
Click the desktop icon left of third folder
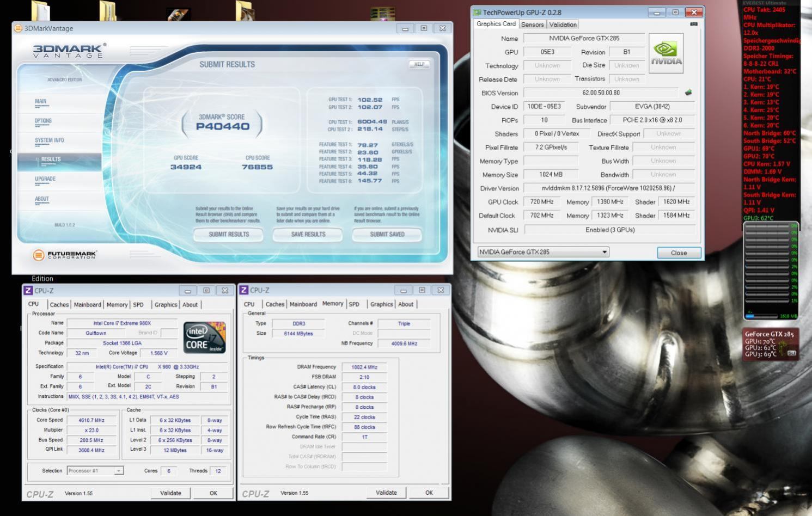[x=178, y=14]
